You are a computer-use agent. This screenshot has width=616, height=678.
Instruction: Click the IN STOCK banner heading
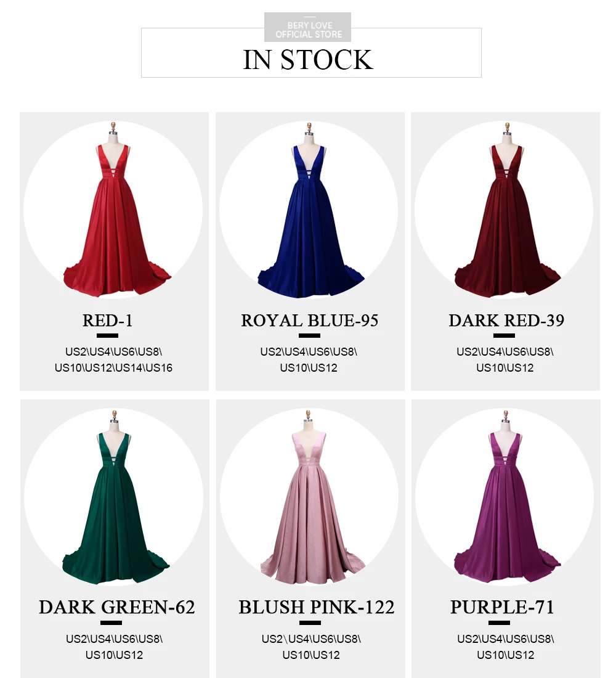(x=308, y=60)
